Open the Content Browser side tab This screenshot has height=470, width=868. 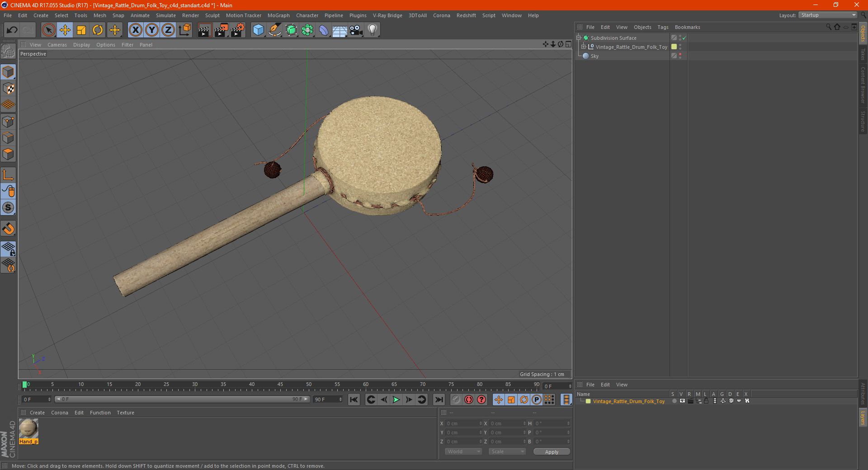(x=863, y=85)
